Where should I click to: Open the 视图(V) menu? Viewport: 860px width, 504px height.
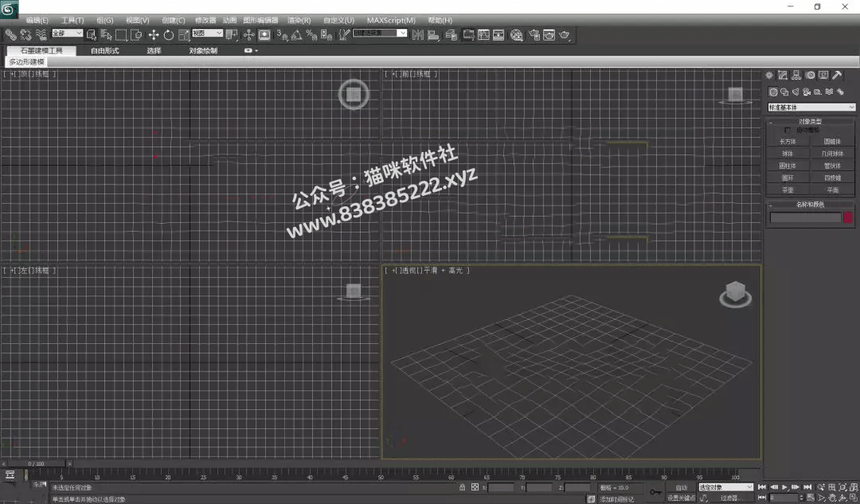(x=137, y=20)
